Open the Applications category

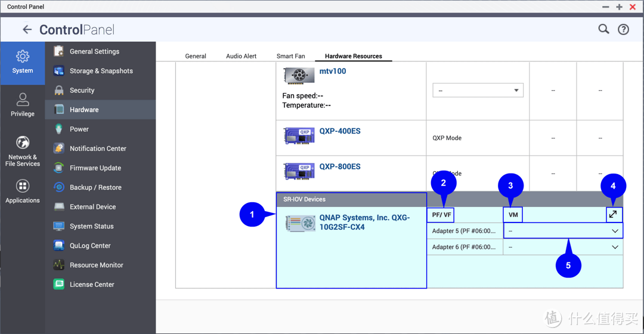coord(23,192)
